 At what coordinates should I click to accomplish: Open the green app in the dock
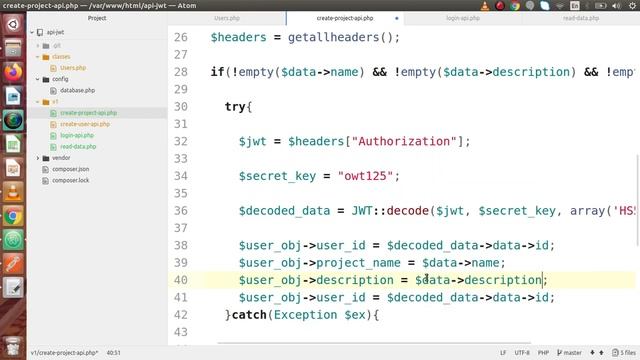pyautogui.click(x=13, y=241)
